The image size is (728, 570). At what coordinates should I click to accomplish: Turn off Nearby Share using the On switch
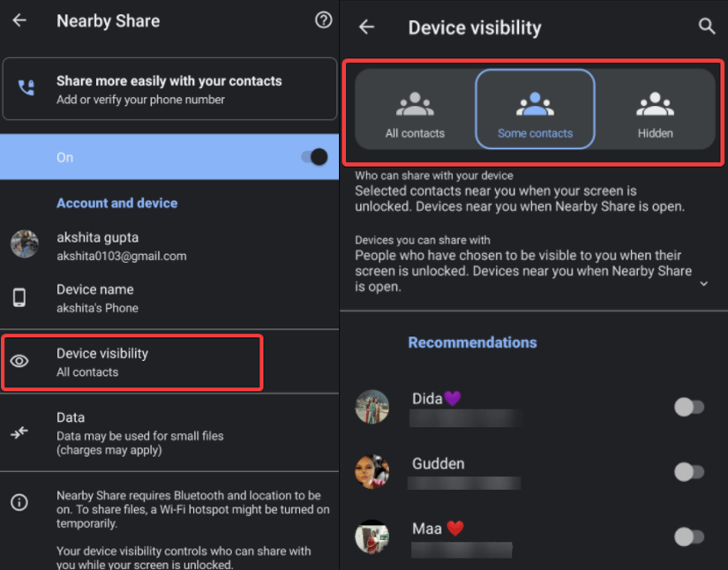point(313,156)
